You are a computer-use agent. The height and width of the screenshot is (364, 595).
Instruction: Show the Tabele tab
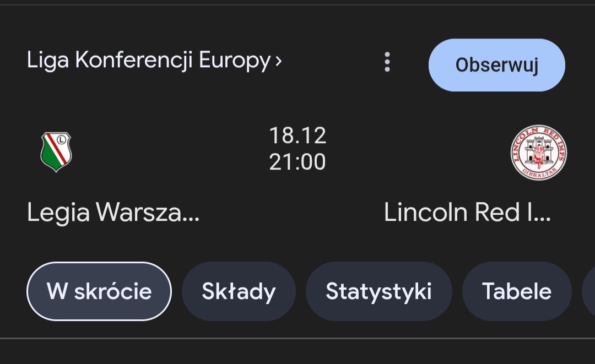pyautogui.click(x=516, y=291)
